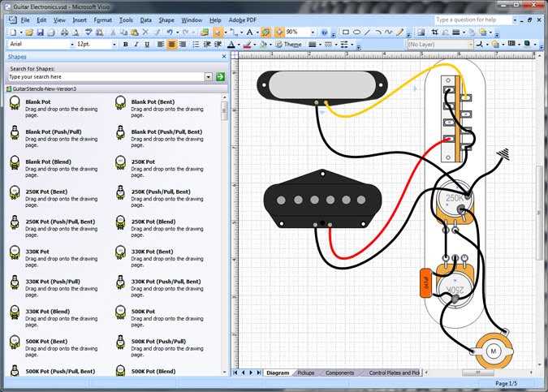Open the Adobe PDF menu

243,20
